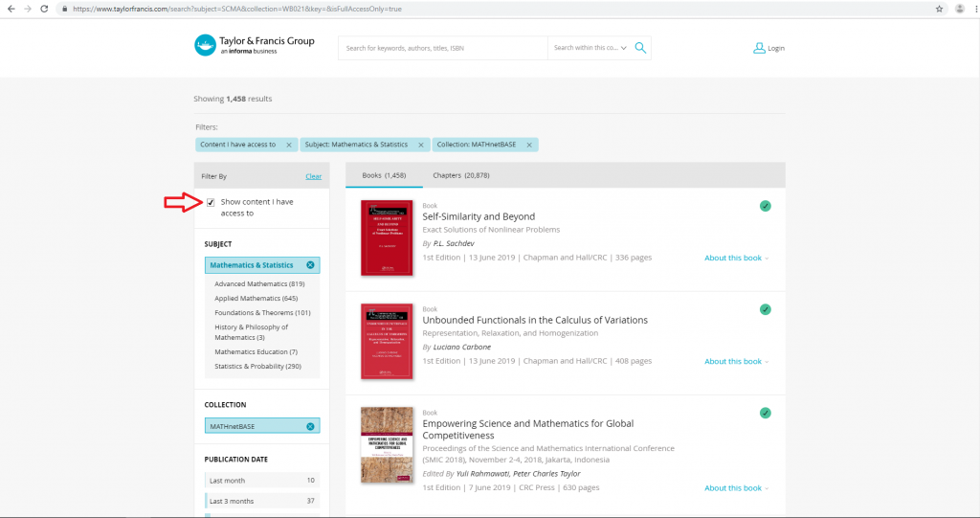The height and width of the screenshot is (518, 980).
Task: Bookmark this page with the star icon
Action: (x=939, y=9)
